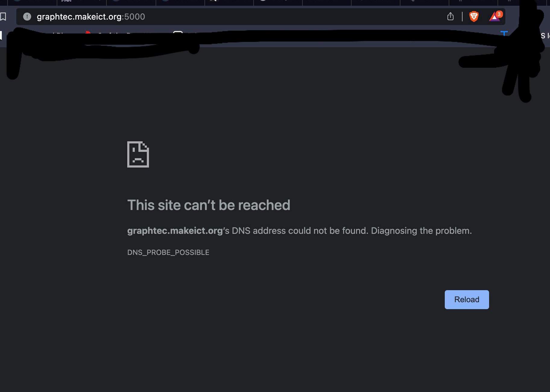Click the red notification badge showing 3
This screenshot has width=550, height=392.
coord(499,14)
